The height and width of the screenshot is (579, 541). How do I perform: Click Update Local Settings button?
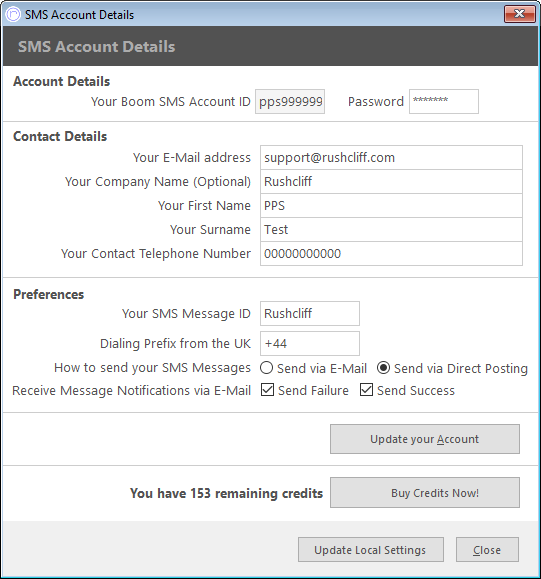click(x=371, y=550)
